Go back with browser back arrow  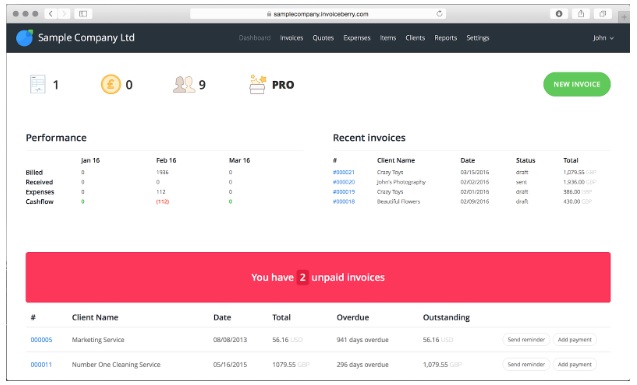[x=51, y=14]
